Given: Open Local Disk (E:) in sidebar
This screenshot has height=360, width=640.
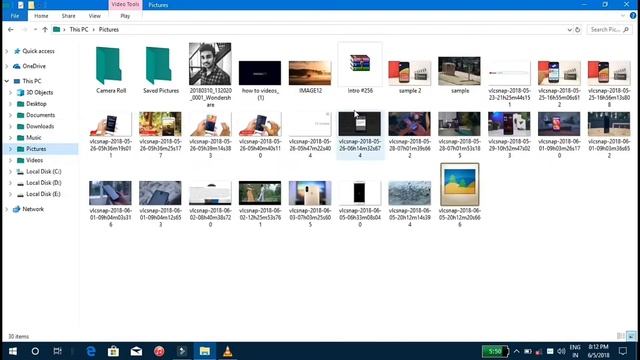Looking at the screenshot, I should pos(43,194).
